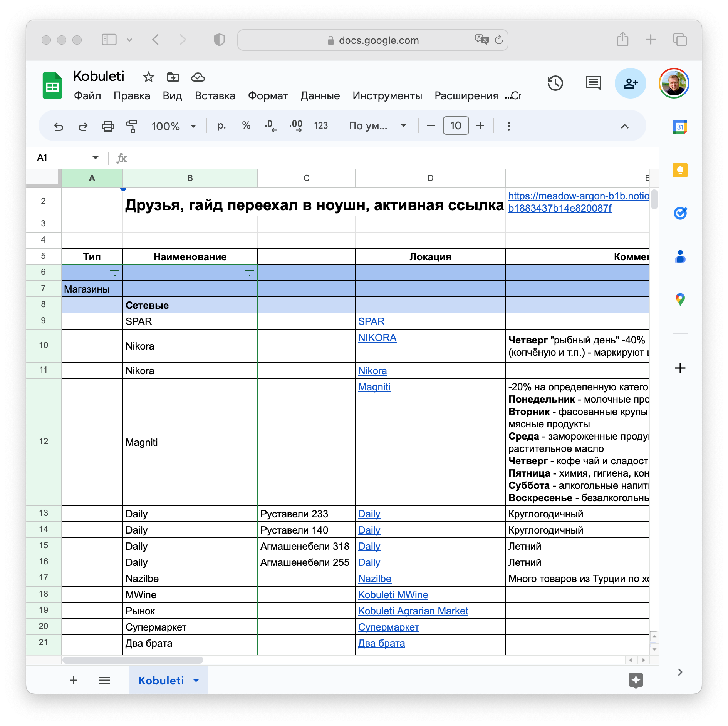Image resolution: width=728 pixels, height=726 pixels.
Task: Click the font size input field
Action: point(456,125)
